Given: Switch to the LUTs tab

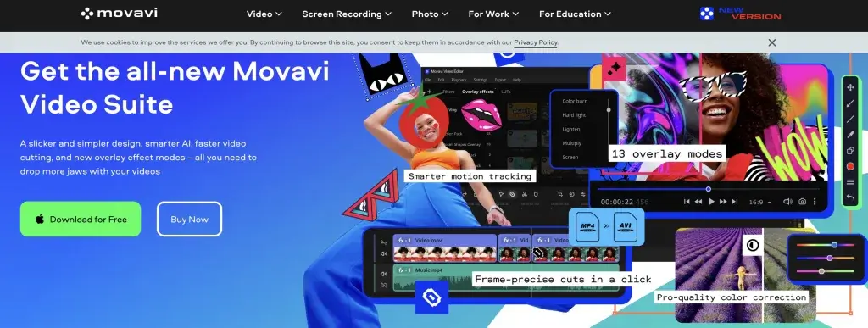Looking at the screenshot, I should point(506,92).
